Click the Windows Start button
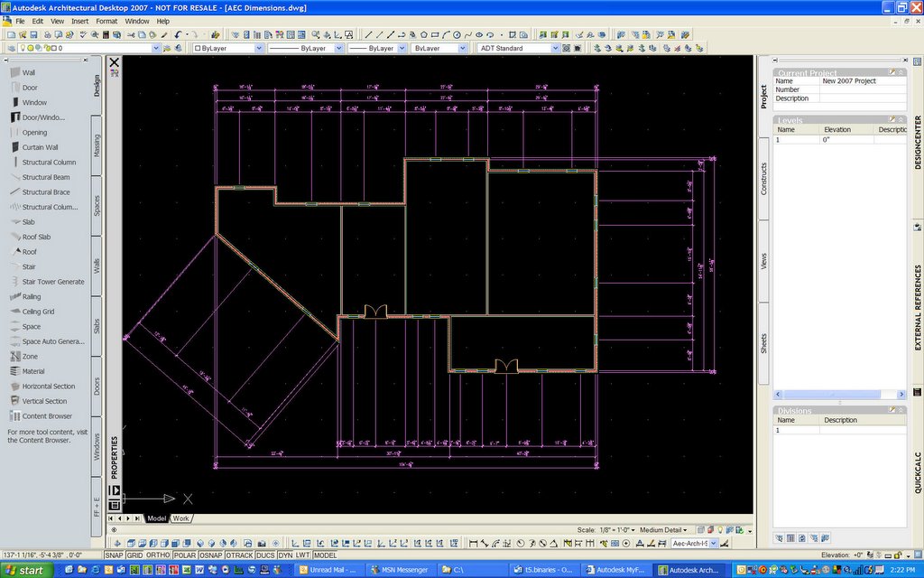Screen dimensions: 924x578 point(25,571)
